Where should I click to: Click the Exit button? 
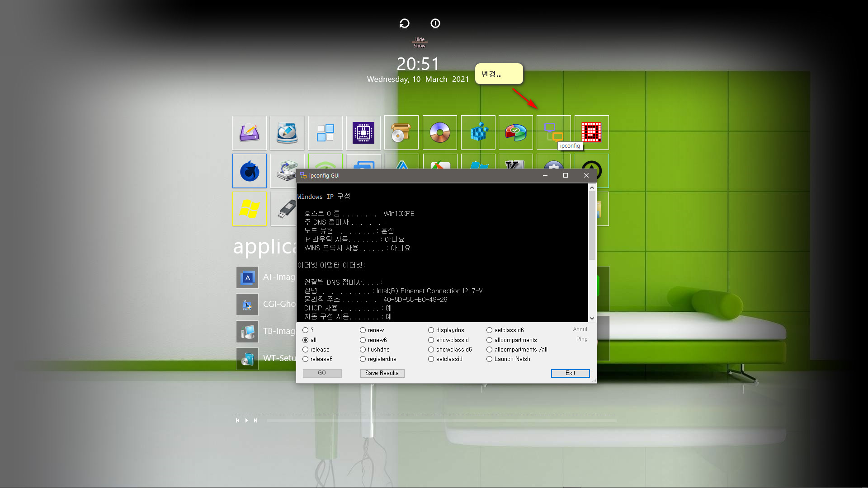point(571,373)
